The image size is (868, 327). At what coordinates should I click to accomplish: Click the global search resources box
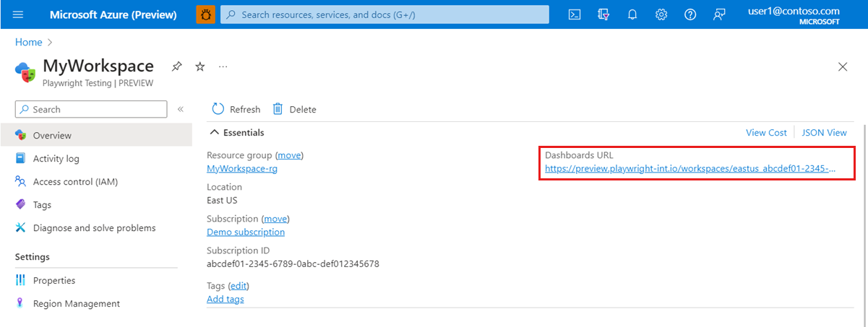384,14
